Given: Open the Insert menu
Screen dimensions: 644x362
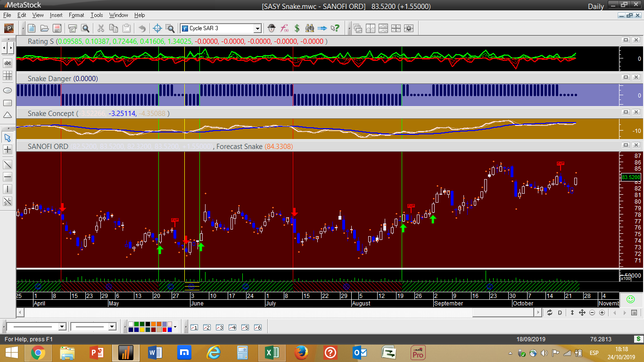Looking at the screenshot, I should click(56, 15).
